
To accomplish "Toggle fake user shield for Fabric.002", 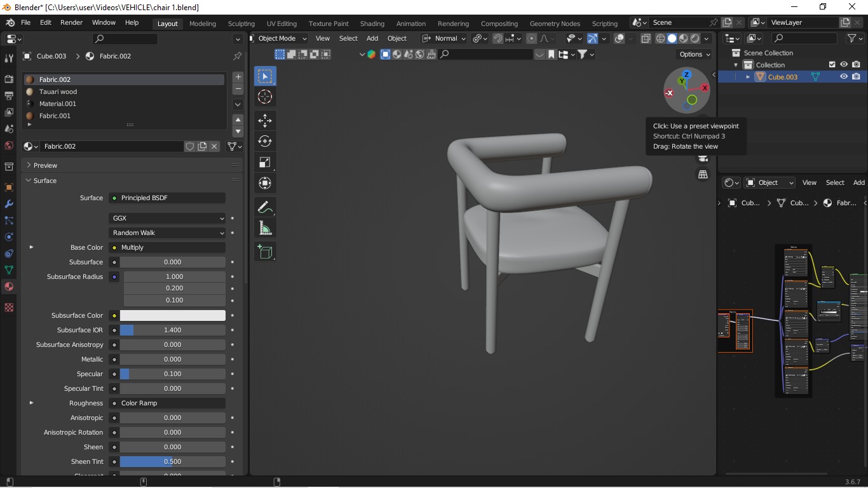I will pyautogui.click(x=189, y=146).
